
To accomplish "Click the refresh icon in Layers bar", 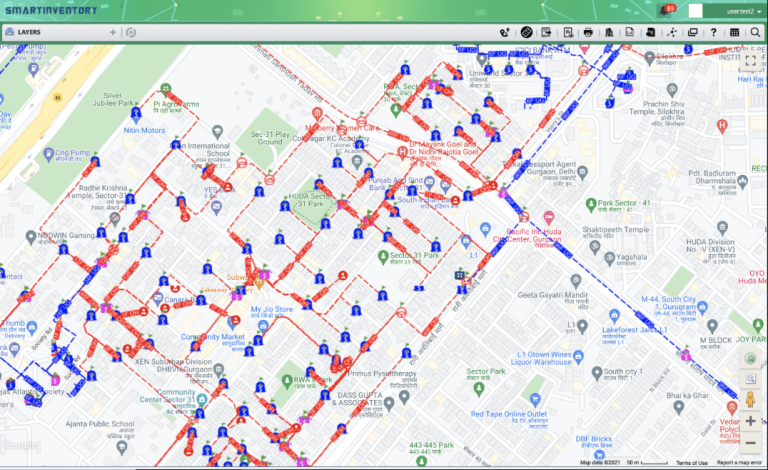I will (130, 32).
